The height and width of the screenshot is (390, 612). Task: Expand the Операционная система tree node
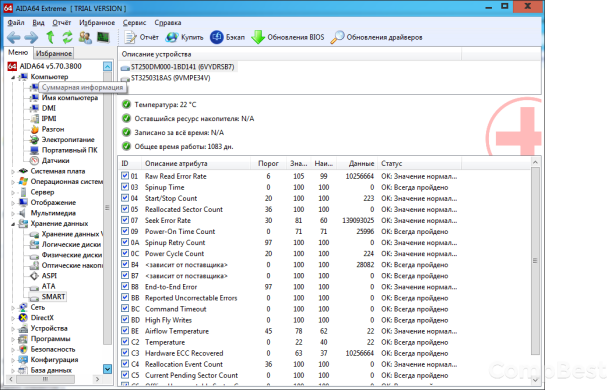pyautogui.click(x=12, y=182)
